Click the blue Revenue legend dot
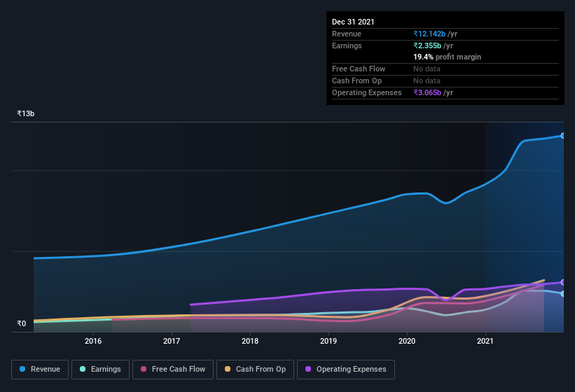This screenshot has height=392, width=575. click(23, 369)
